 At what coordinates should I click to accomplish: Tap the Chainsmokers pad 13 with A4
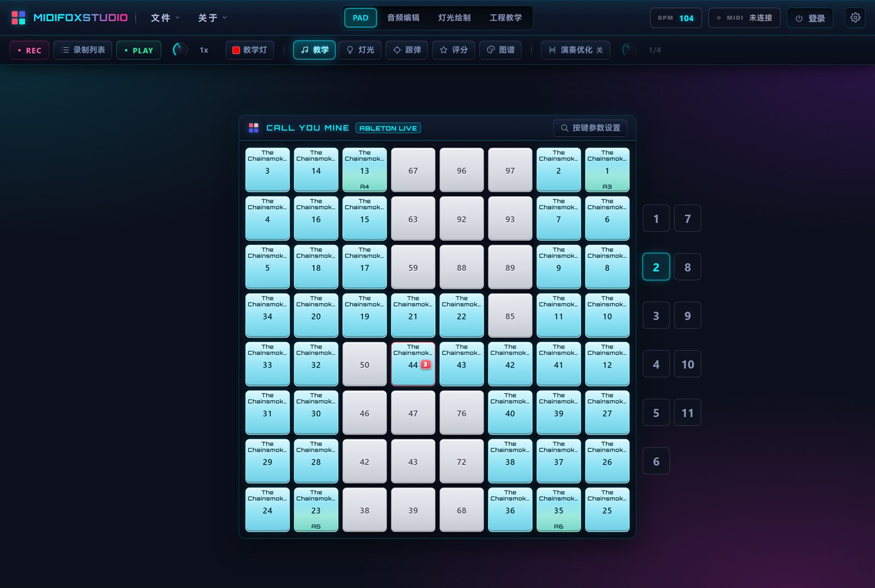[x=365, y=170]
